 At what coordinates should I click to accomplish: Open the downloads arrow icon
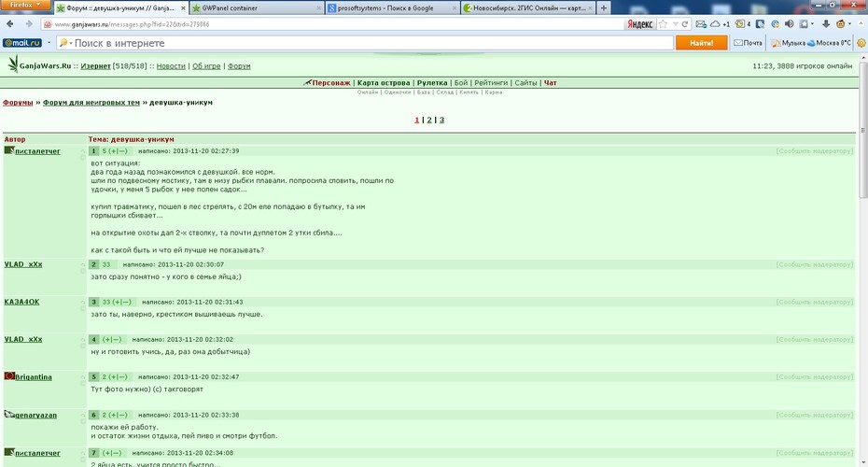click(826, 24)
